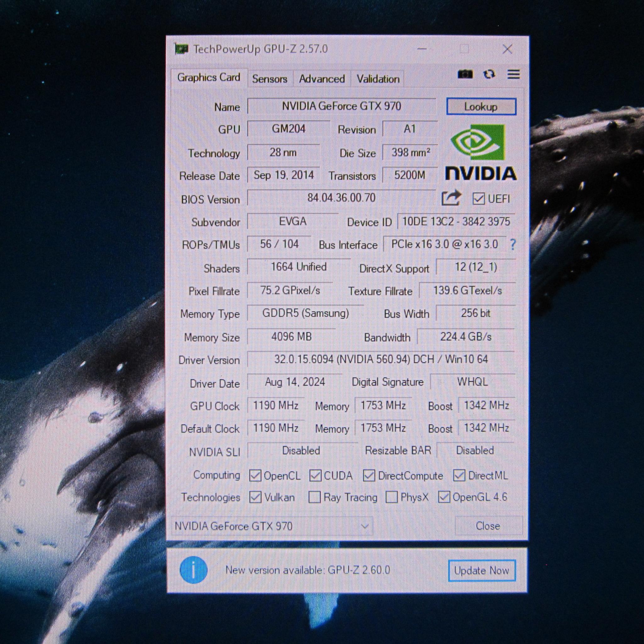This screenshot has width=644, height=644.
Task: Click the Digital Signature field WHQL
Action: (x=473, y=382)
